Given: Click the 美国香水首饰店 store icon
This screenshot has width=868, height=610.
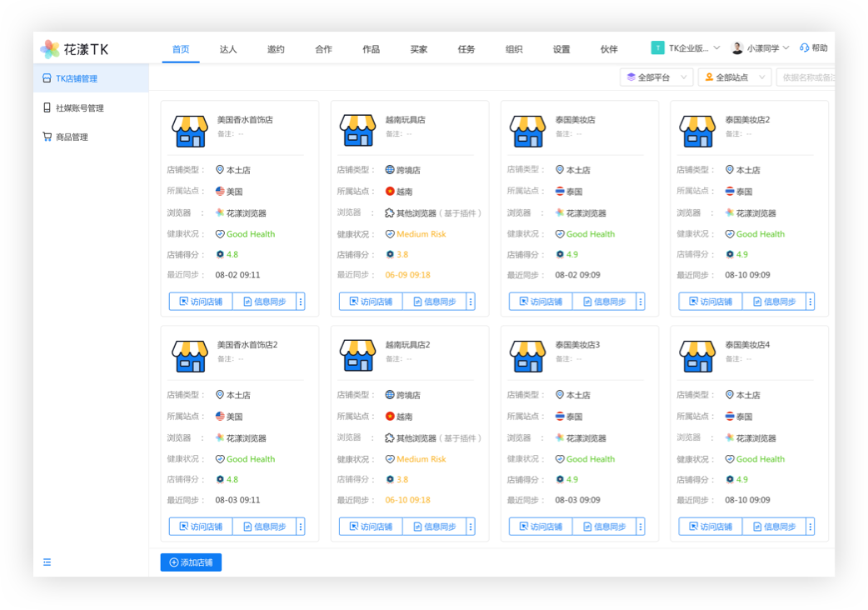Looking at the screenshot, I should click(189, 131).
